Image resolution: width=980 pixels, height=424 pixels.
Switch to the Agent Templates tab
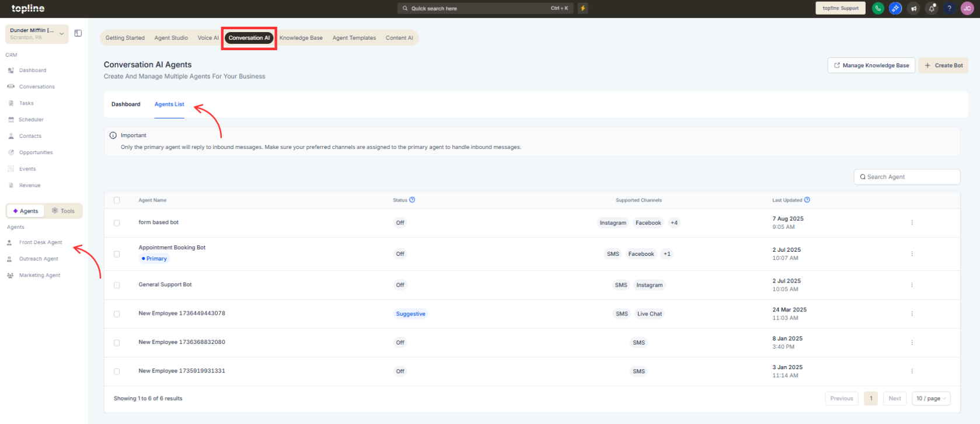click(354, 38)
